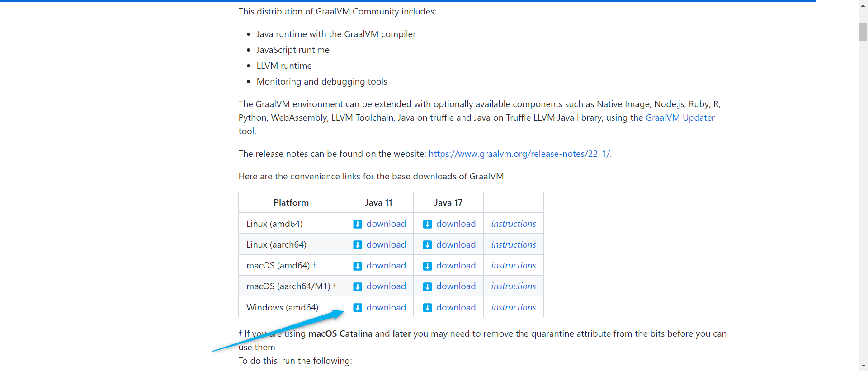Viewport: 868px width, 371px height.
Task: Click the Java 17 download icon for macOS (aarch64/M1)
Action: click(x=427, y=286)
